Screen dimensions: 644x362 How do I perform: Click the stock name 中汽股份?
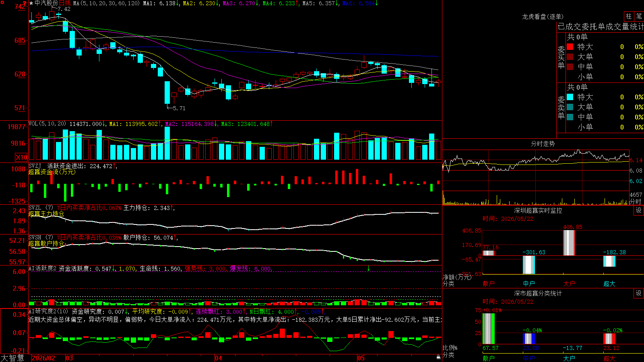pyautogui.click(x=46, y=3)
